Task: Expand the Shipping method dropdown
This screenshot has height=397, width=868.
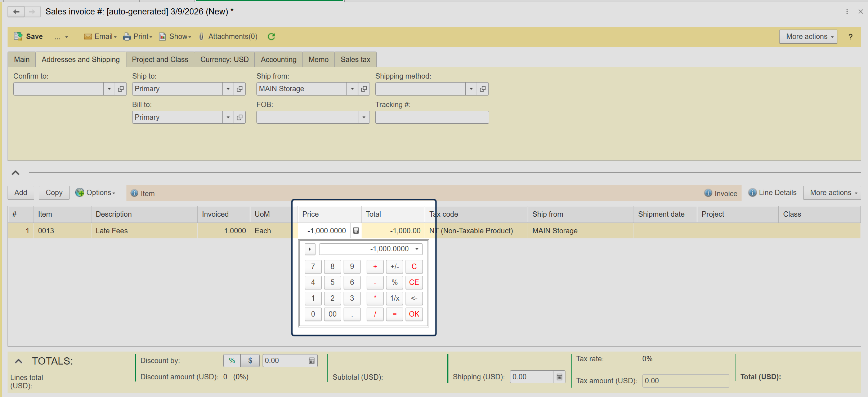Action: click(x=471, y=89)
